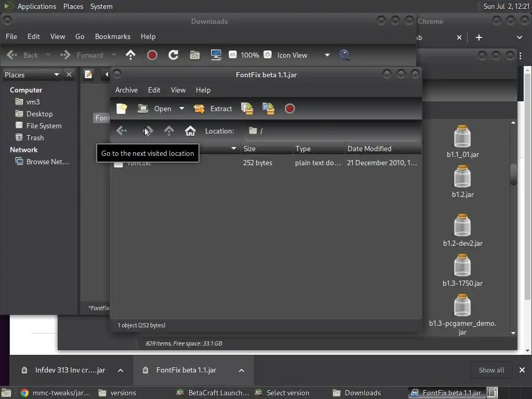Sort archive contents by Size column

[267, 149]
